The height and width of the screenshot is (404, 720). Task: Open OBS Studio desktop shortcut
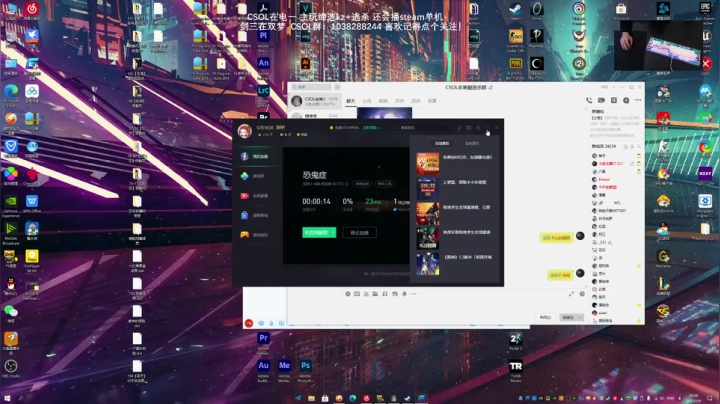(11, 369)
